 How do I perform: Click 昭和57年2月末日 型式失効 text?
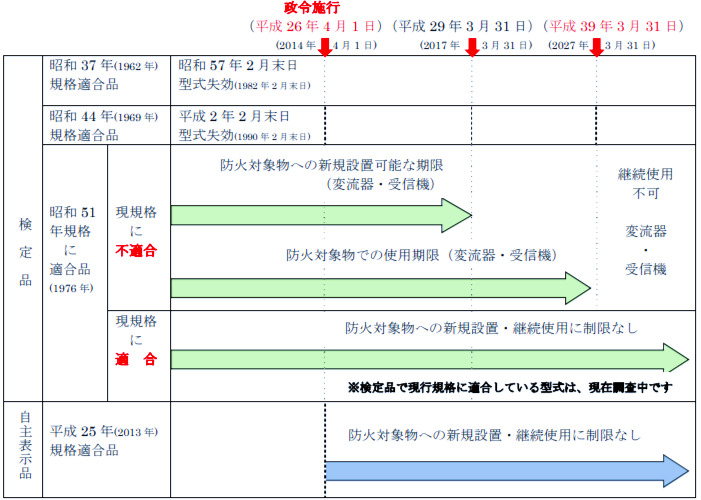click(238, 75)
